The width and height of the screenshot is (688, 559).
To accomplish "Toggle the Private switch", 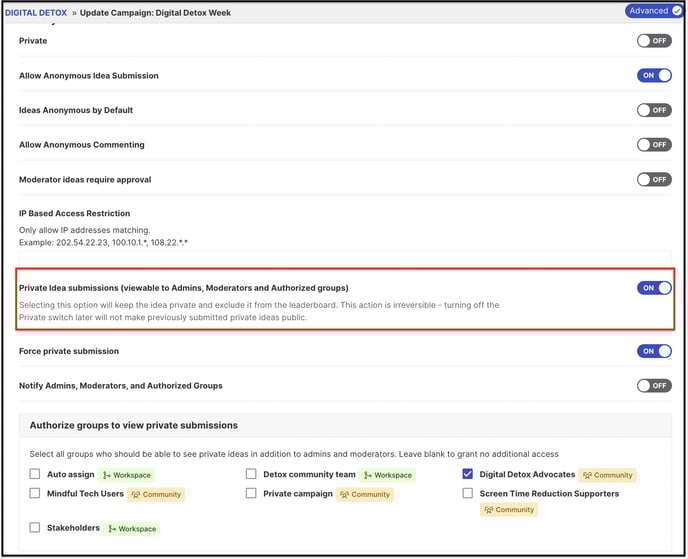I will pyautogui.click(x=654, y=41).
